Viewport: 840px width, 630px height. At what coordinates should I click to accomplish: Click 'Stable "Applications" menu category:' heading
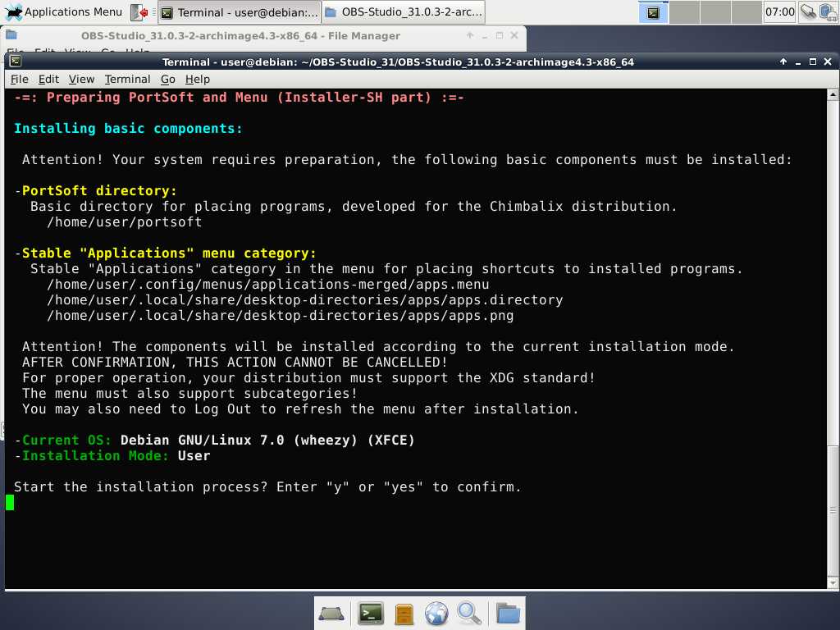[x=169, y=253]
